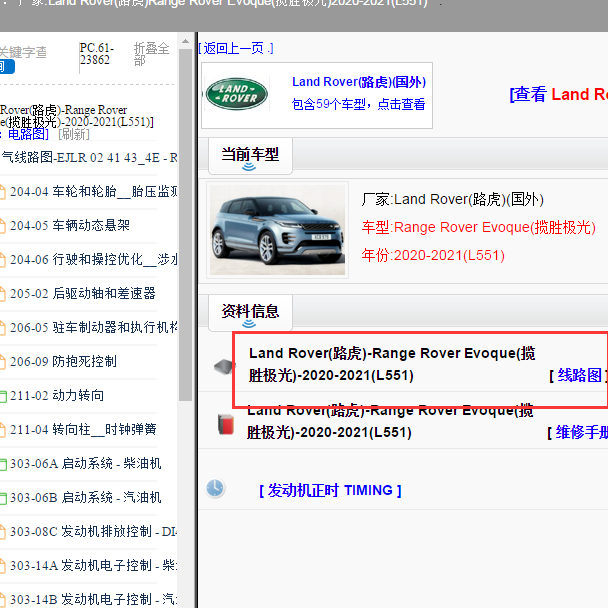Select the 当前车型 tab header
The image size is (608, 608).
coord(250,155)
